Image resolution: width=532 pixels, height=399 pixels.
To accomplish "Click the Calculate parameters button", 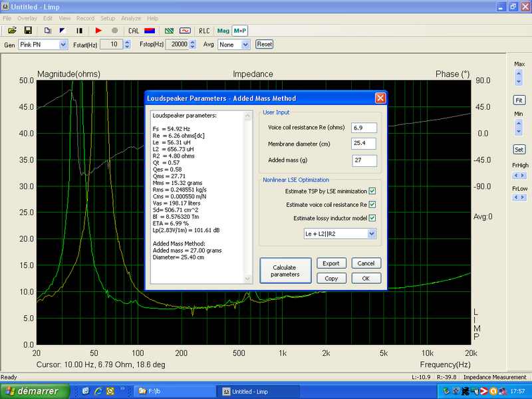I will point(285,271).
